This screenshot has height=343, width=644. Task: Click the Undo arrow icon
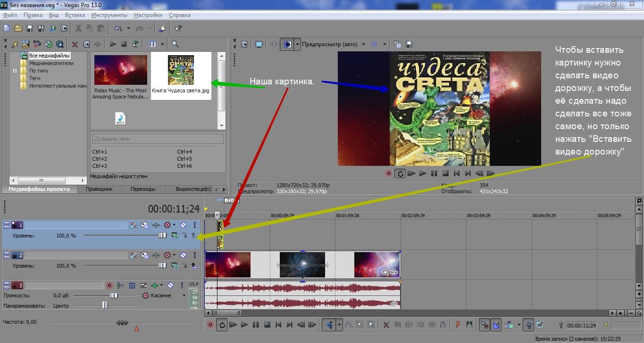[x=118, y=28]
